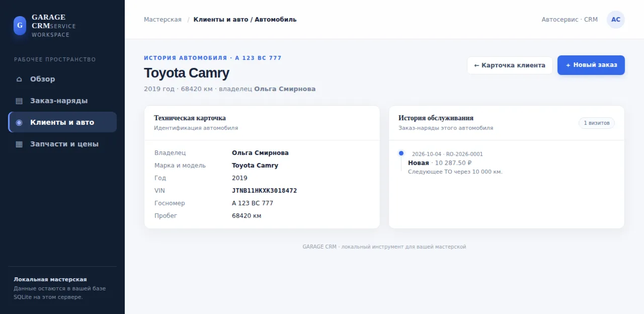The height and width of the screenshot is (314, 644).
Task: Click the home icon next to Обзор
Action: coord(19,79)
